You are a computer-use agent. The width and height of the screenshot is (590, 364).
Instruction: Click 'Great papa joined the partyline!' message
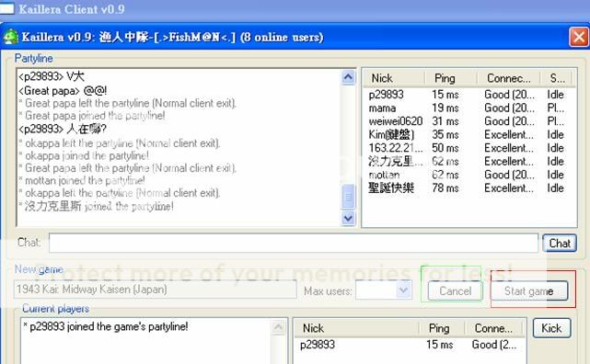coord(92,116)
